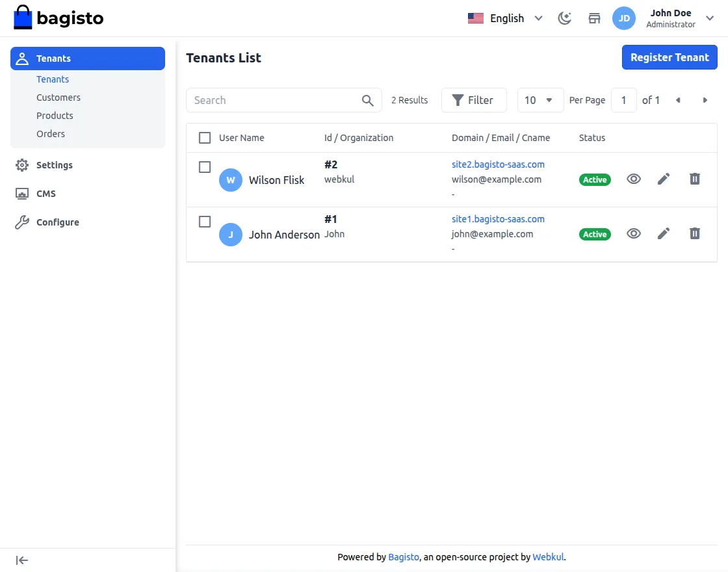
Task: Click the Domain / Email / Cname header
Action: pyautogui.click(x=500, y=138)
